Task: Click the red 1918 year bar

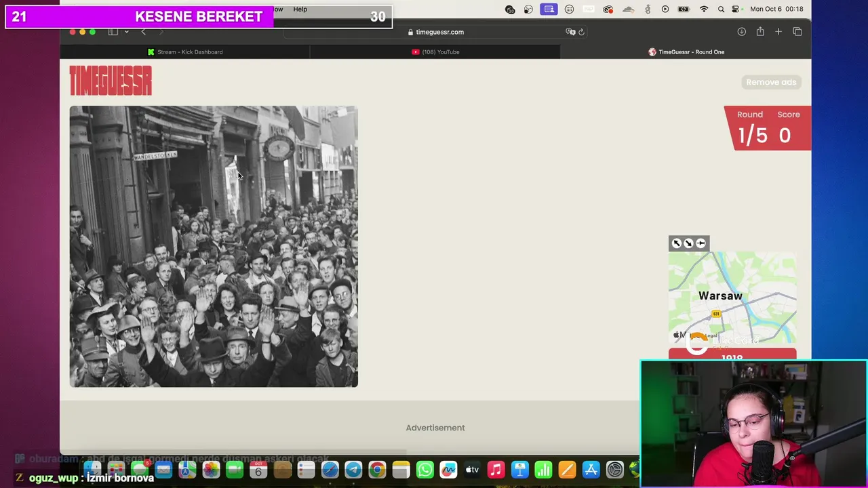Action: coord(732,355)
